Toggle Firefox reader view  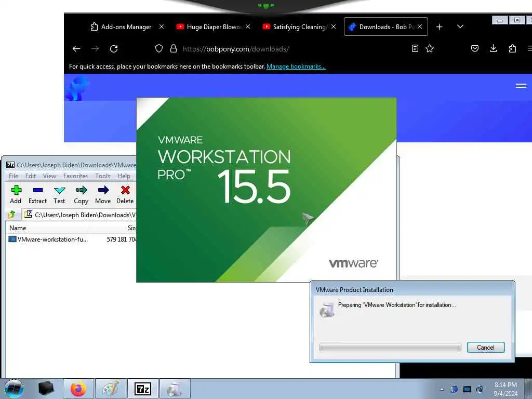pyautogui.click(x=415, y=48)
